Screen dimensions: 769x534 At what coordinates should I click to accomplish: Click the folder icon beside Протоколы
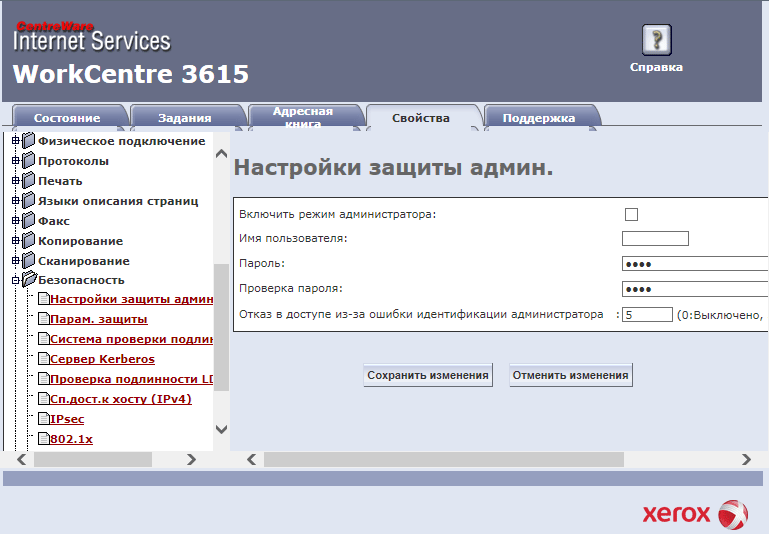click(29, 160)
